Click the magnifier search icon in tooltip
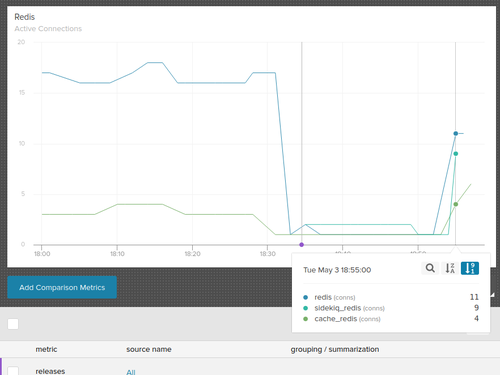This screenshot has width=500, height=375. coord(430,268)
